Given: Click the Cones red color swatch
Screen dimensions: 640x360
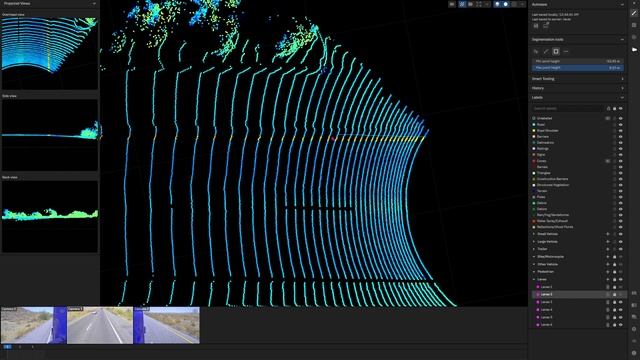Looking at the screenshot, I should pyautogui.click(x=534, y=161).
